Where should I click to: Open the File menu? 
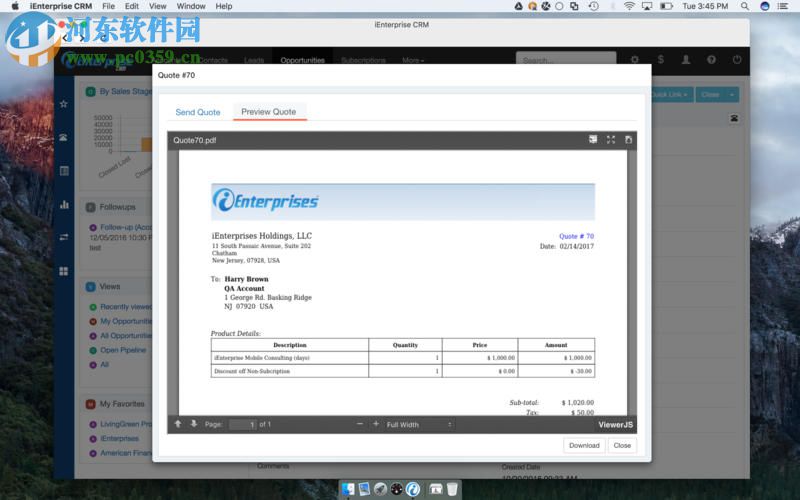pyautogui.click(x=108, y=6)
